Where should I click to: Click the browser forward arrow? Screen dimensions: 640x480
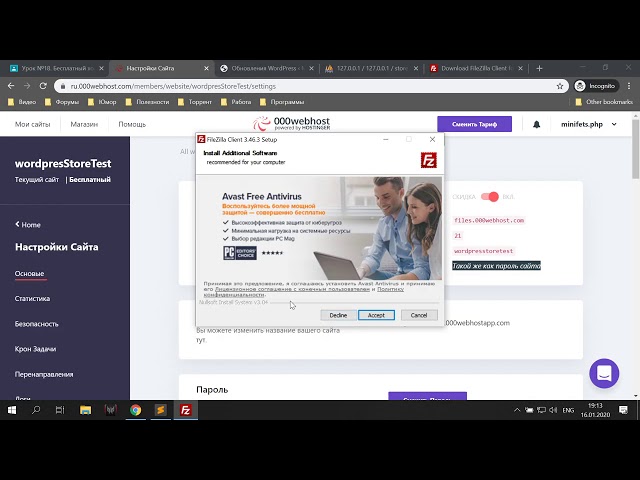coord(27,86)
